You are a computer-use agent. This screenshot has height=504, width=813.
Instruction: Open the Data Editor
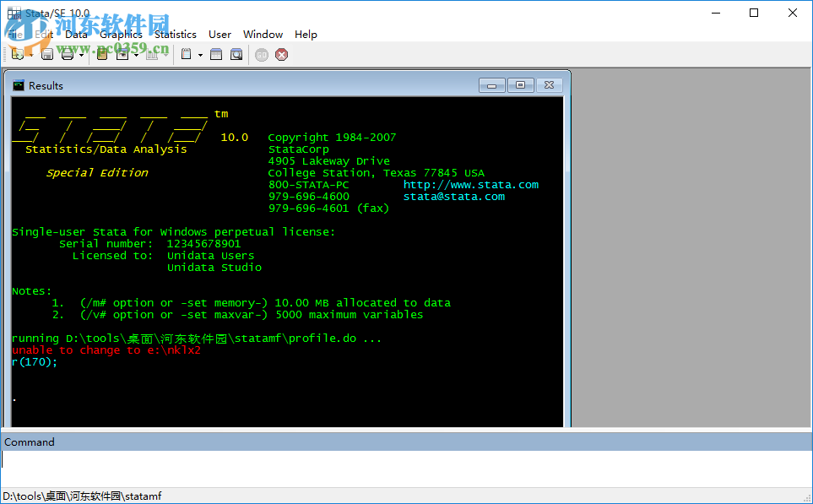pos(216,53)
